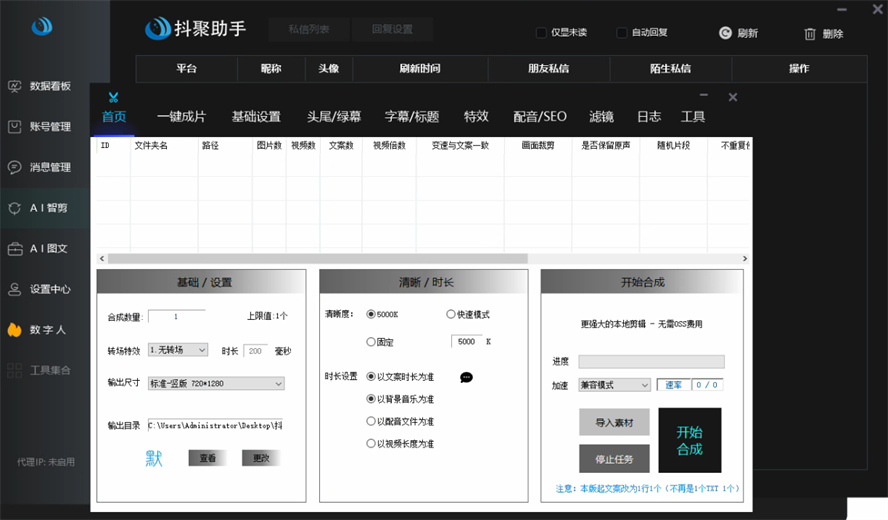
Task: Select the 快速模式 radio button
Action: pos(451,314)
